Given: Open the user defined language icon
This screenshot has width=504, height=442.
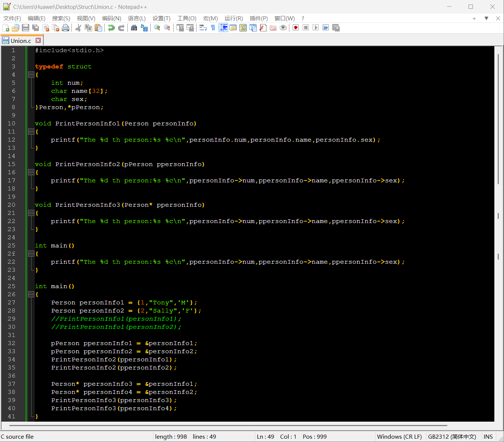Looking at the screenshot, I should click(233, 28).
